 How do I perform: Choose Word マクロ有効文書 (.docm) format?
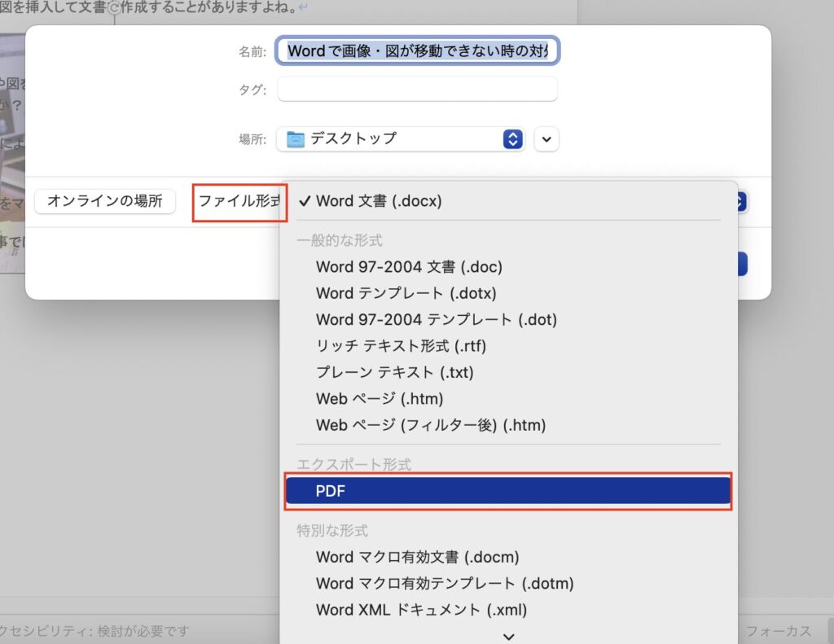(x=417, y=557)
